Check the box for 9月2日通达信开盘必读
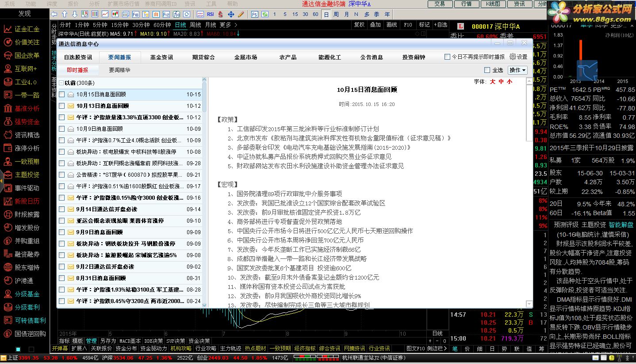 (62, 267)
